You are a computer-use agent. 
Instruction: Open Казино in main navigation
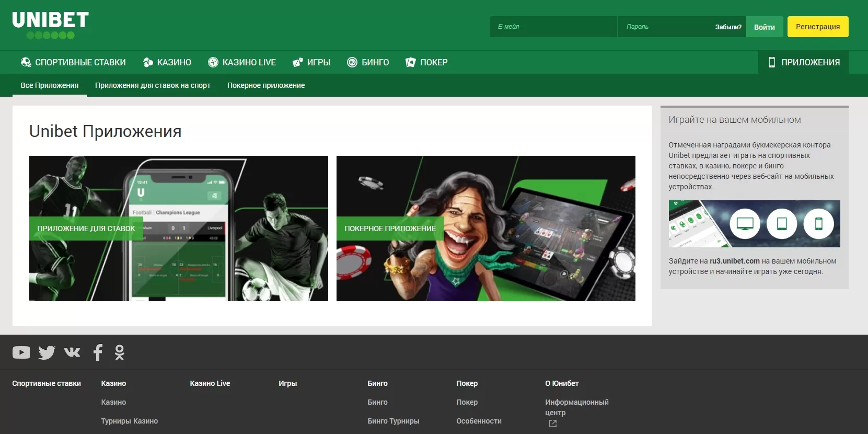click(x=167, y=62)
